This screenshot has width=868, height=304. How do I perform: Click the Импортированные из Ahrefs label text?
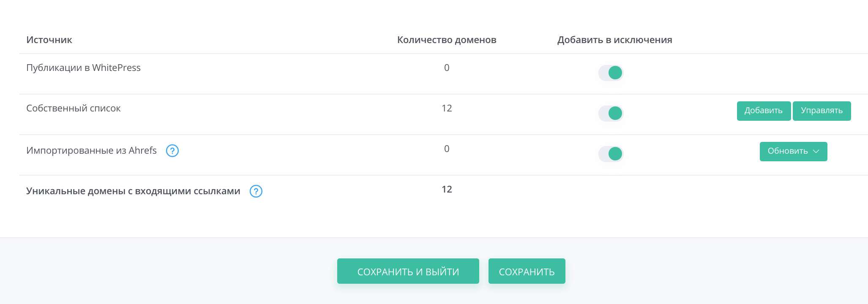coord(91,150)
